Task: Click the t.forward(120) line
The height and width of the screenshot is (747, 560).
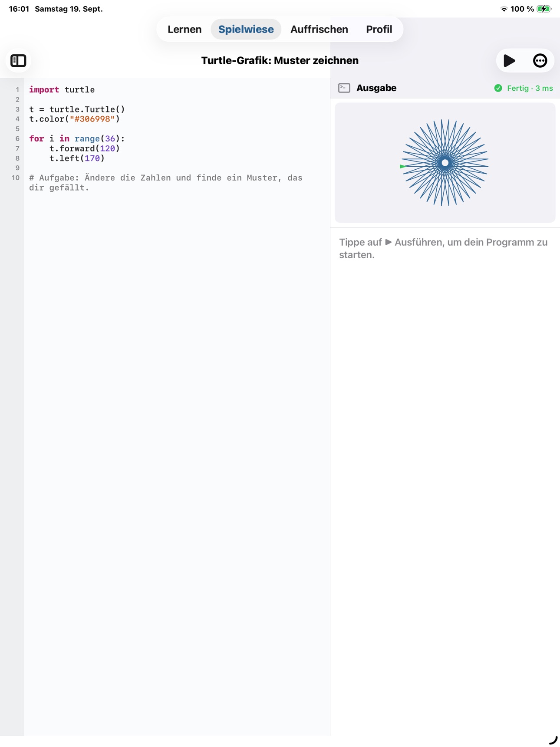Action: pyautogui.click(x=84, y=148)
